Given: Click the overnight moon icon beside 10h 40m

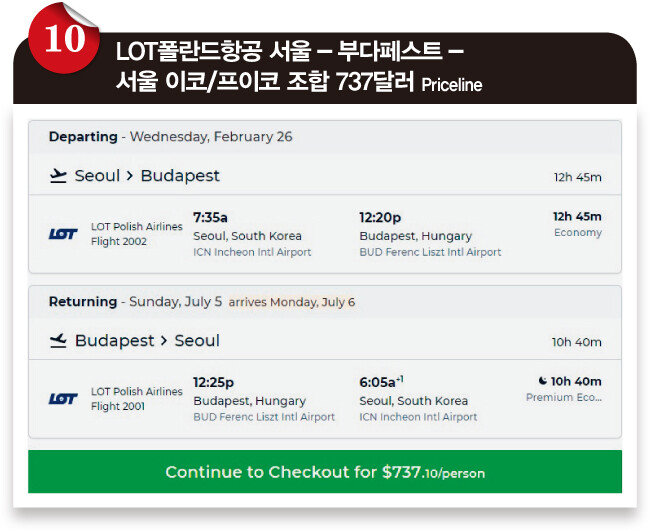Looking at the screenshot, I should tap(543, 381).
